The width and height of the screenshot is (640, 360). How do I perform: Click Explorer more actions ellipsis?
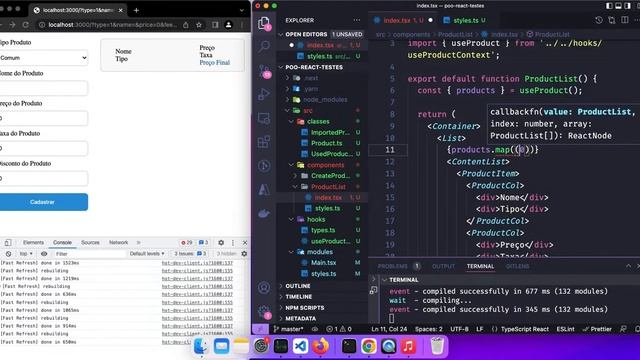(x=357, y=20)
